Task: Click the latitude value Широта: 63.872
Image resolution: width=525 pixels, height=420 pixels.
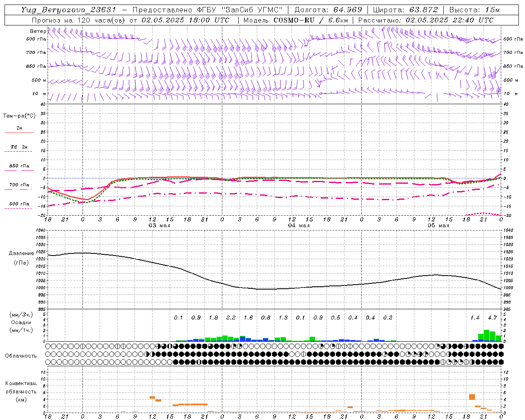Action: (x=405, y=10)
